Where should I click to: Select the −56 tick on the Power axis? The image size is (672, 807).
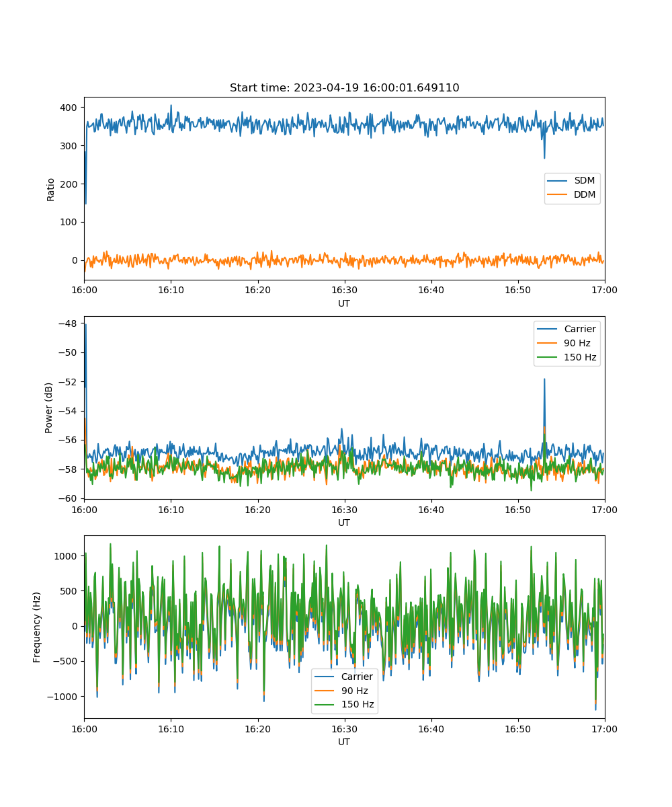(x=69, y=440)
